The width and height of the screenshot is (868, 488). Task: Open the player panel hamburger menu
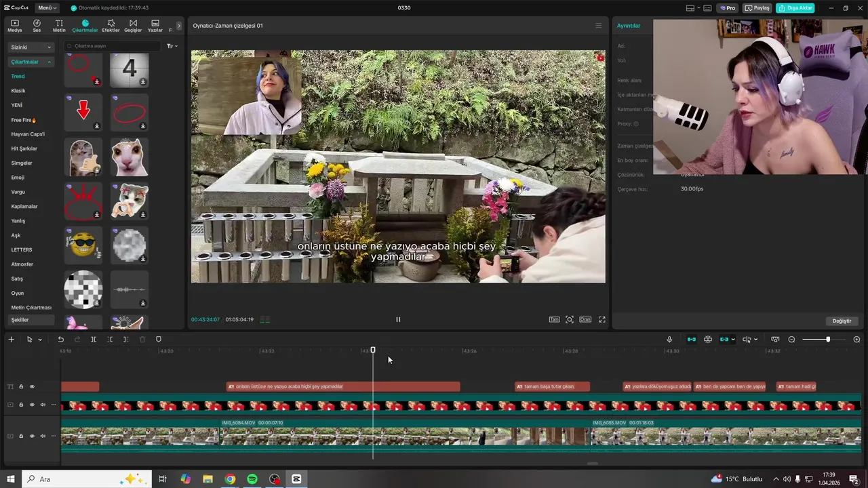coord(598,26)
